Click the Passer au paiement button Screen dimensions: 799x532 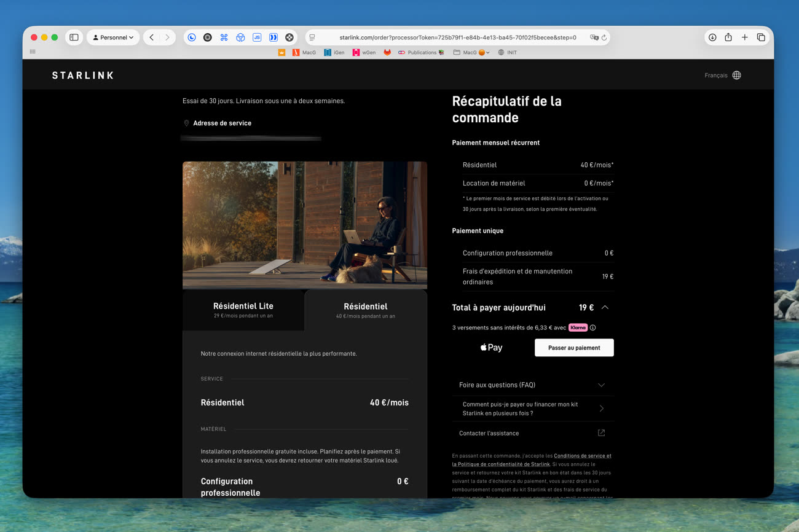pos(574,348)
